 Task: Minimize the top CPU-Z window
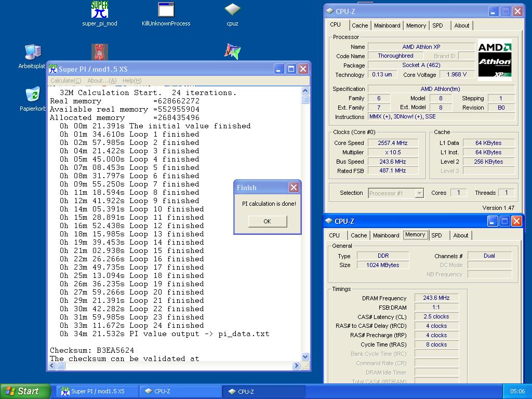[x=494, y=11]
